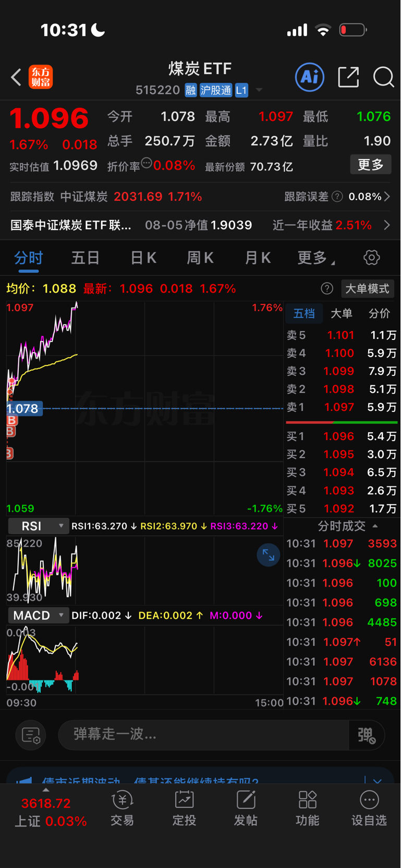This screenshot has height=868, width=401.
Task: Select the 大单 tab
Action: [342, 313]
